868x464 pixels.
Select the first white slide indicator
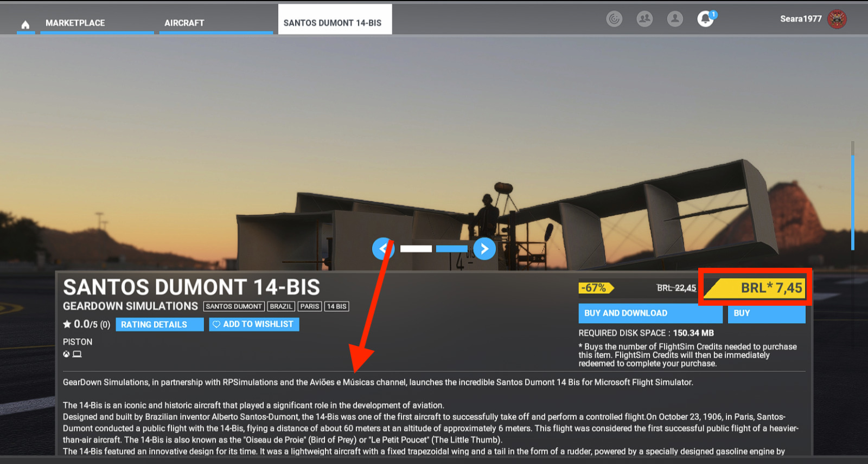[416, 249]
